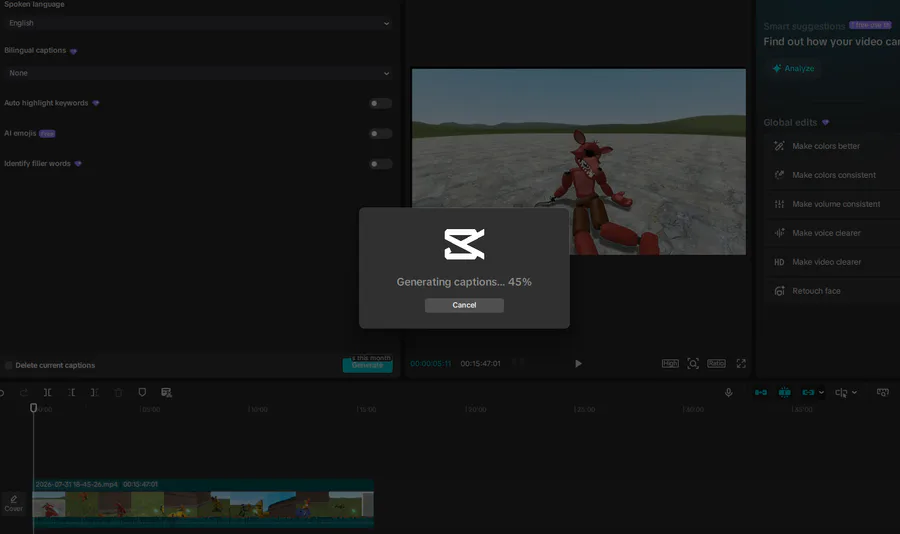Image resolution: width=900 pixels, height=534 pixels.
Task: Click the 00:15:47:01 total duration text
Action: coord(480,363)
